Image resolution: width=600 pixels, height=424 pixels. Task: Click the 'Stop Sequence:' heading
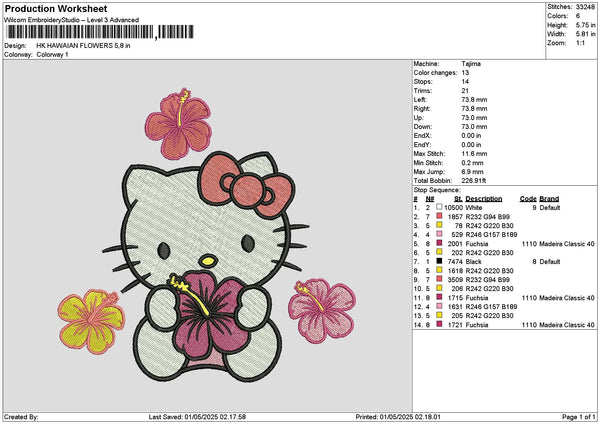click(x=437, y=190)
